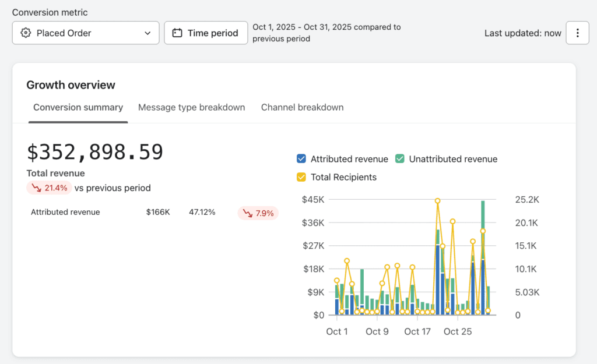Switch to the Message type breakdown tab
597x364 pixels.
(191, 107)
